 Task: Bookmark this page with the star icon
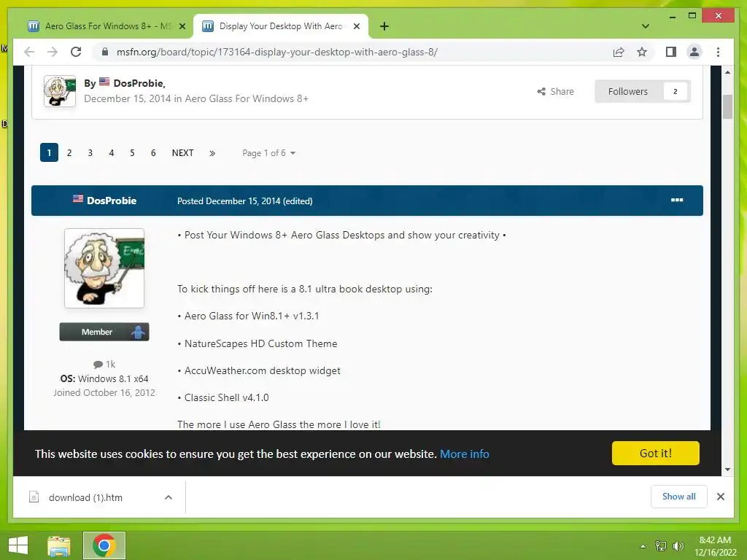[642, 52]
